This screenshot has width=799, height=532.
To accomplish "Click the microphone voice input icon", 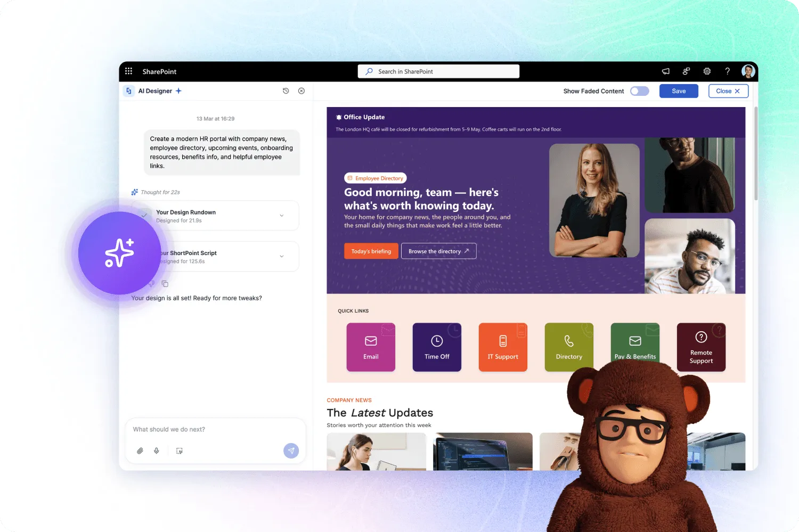I will tap(157, 451).
